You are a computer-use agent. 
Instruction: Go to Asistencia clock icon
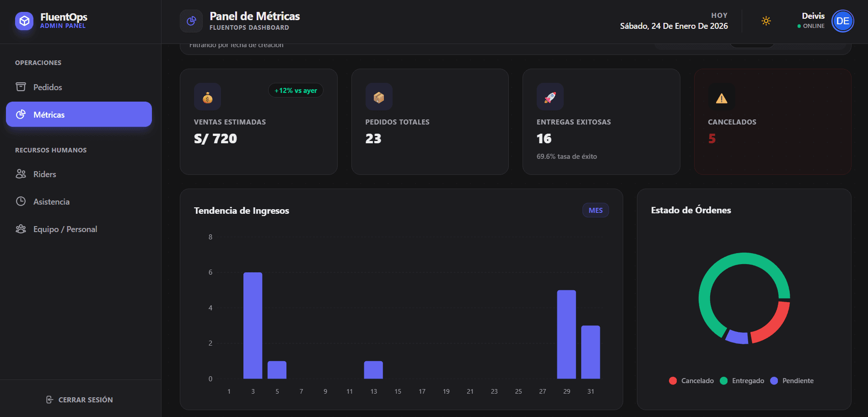coord(21,201)
